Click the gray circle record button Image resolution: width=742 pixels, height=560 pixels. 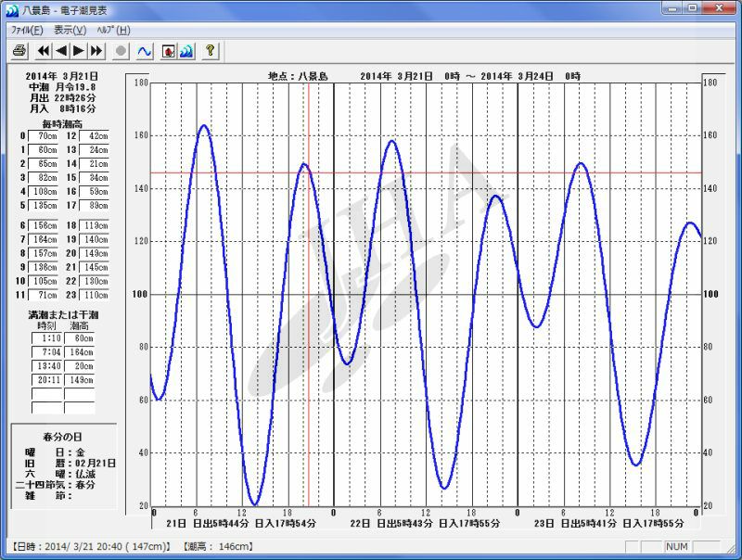(121, 51)
